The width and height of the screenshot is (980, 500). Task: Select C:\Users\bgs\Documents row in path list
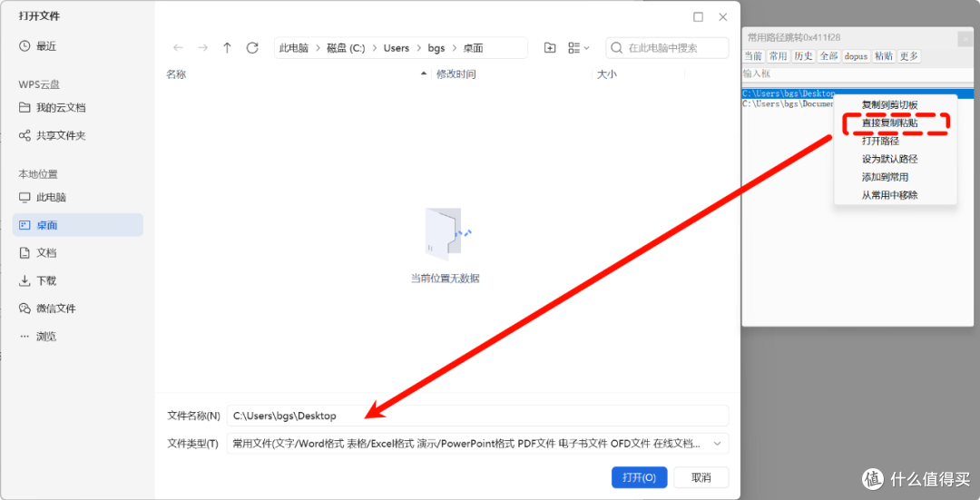789,103
